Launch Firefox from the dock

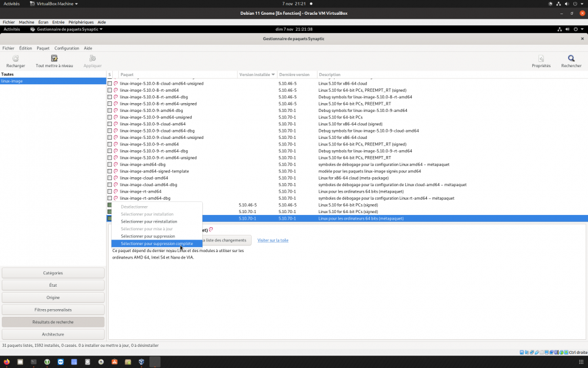pos(7,362)
